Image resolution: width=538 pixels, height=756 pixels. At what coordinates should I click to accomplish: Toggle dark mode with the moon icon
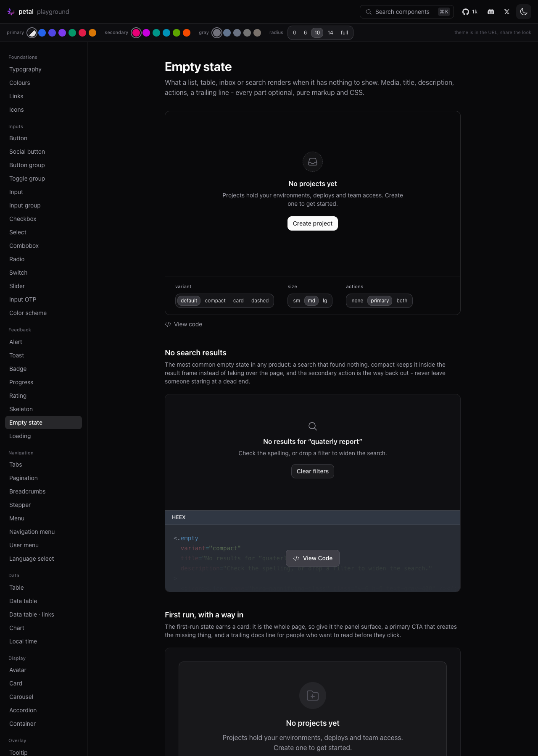[524, 12]
